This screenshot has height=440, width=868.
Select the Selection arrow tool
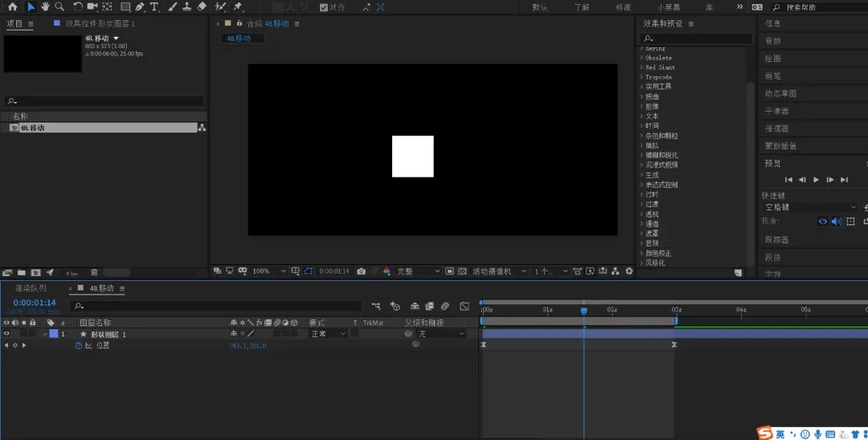pos(31,6)
